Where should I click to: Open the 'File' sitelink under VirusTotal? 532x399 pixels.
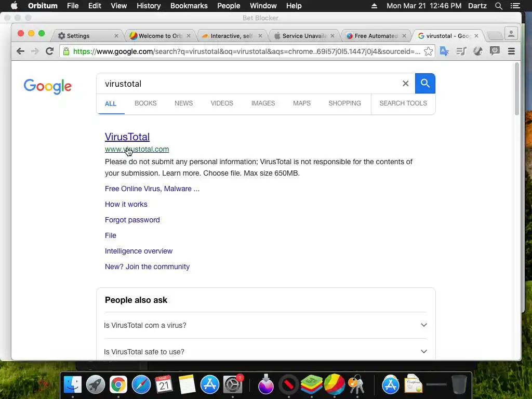(x=110, y=235)
